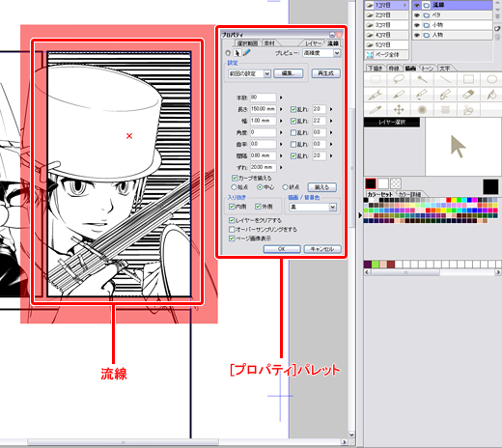Image resolution: width=502 pixels, height=448 pixels.
Task: Select the move tool with four arrows
Action: pos(399,110)
